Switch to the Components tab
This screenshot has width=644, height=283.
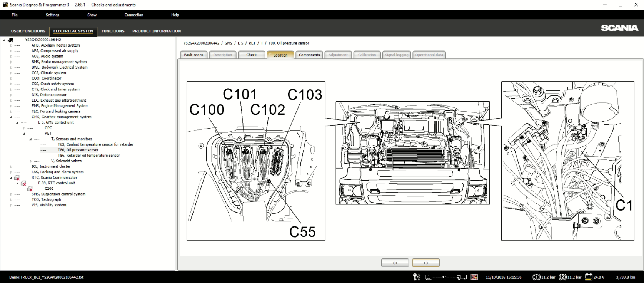click(309, 55)
